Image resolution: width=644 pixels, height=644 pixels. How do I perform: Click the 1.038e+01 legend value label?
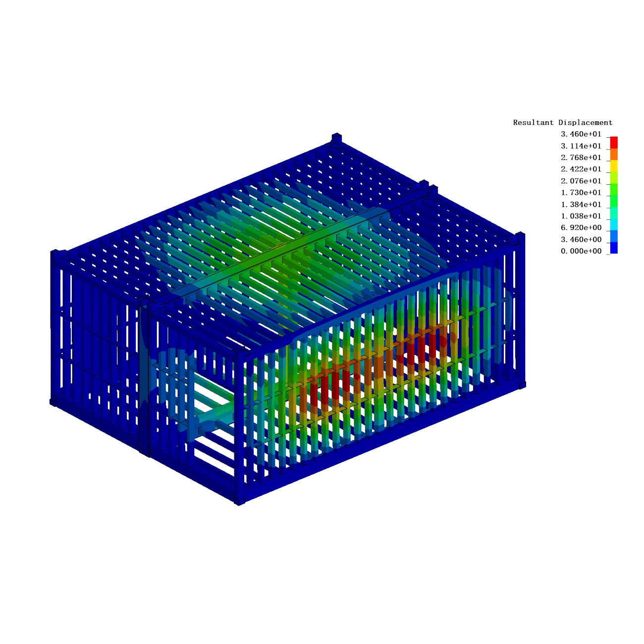tap(581, 216)
